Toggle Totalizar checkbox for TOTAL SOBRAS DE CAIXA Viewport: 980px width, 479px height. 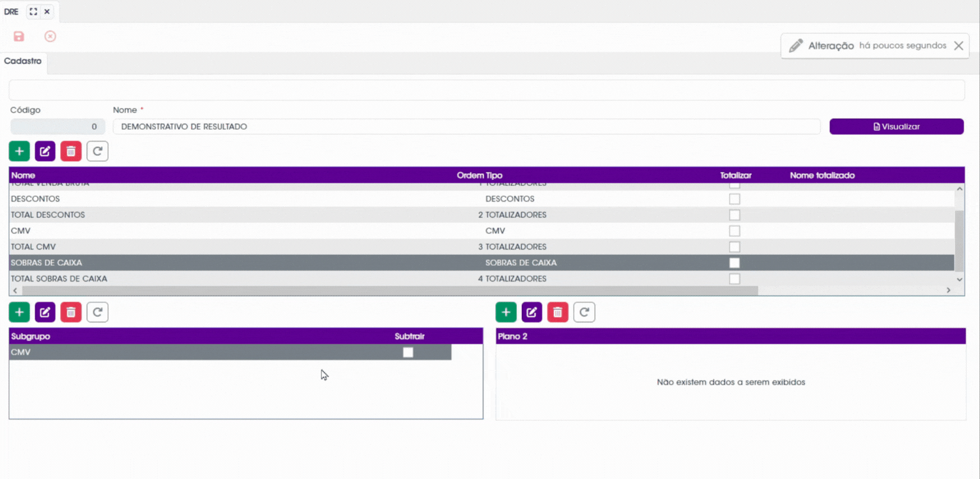(x=735, y=278)
